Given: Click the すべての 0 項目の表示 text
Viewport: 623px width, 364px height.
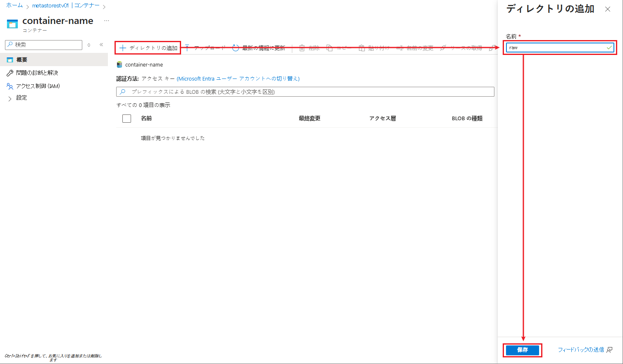Looking at the screenshot, I should pyautogui.click(x=143, y=105).
